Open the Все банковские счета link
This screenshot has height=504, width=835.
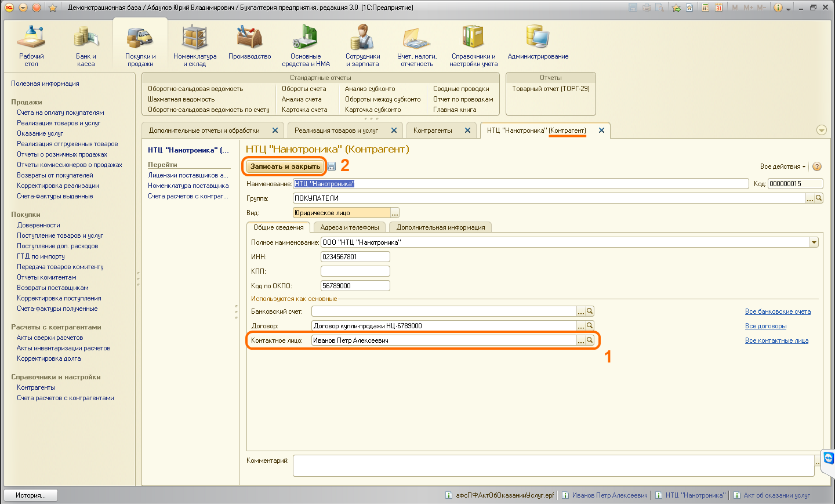(778, 311)
